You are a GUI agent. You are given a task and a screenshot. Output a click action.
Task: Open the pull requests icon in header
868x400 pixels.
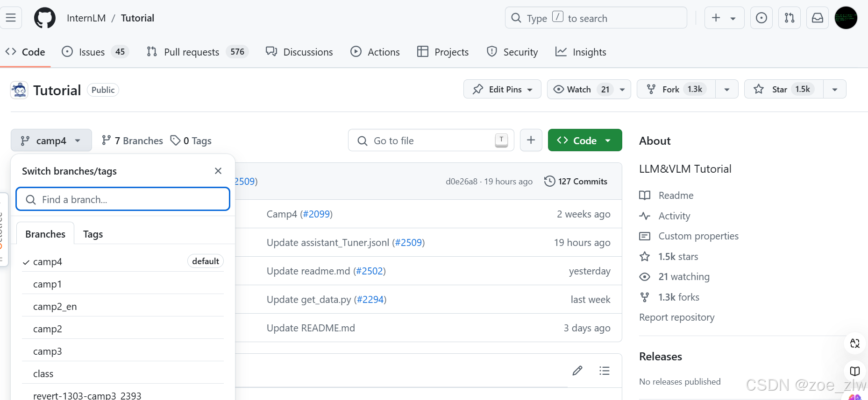pos(790,18)
